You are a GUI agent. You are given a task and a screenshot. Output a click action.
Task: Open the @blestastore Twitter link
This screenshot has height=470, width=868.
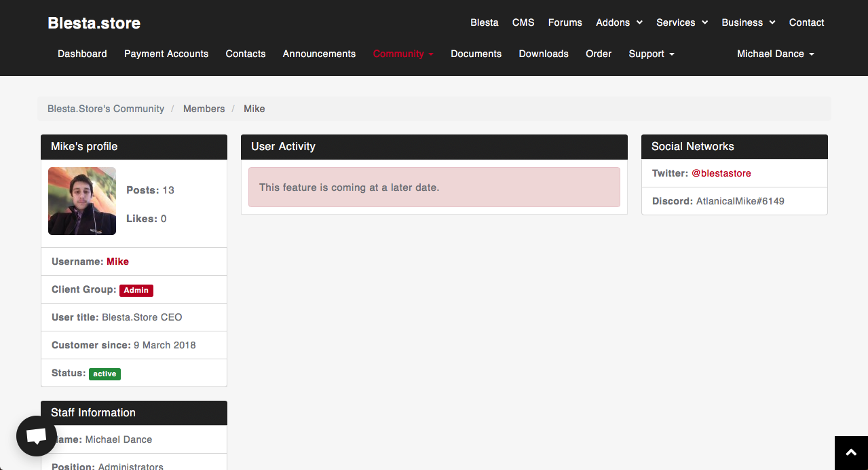pyautogui.click(x=721, y=173)
